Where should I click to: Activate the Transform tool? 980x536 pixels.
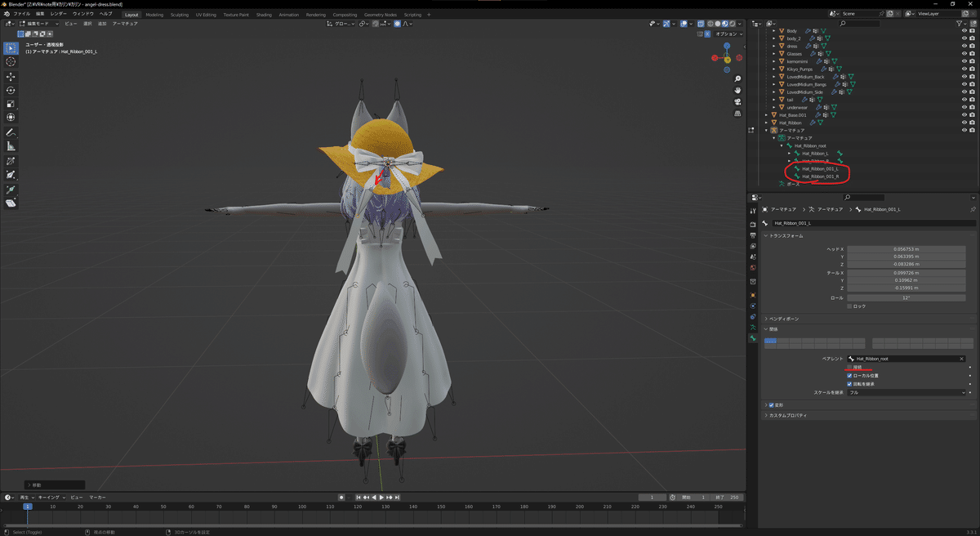coord(11,118)
